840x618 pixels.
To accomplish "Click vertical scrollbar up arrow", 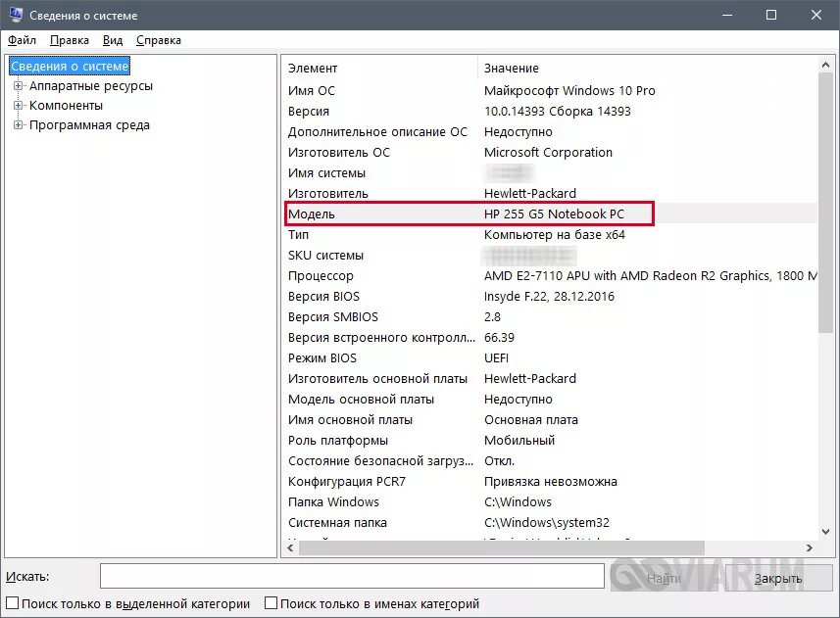I will pyautogui.click(x=825, y=65).
